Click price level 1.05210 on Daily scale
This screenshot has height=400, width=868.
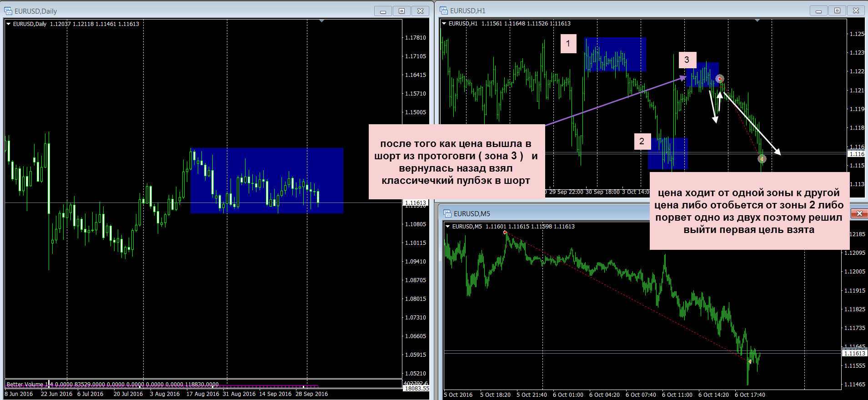tap(416, 374)
